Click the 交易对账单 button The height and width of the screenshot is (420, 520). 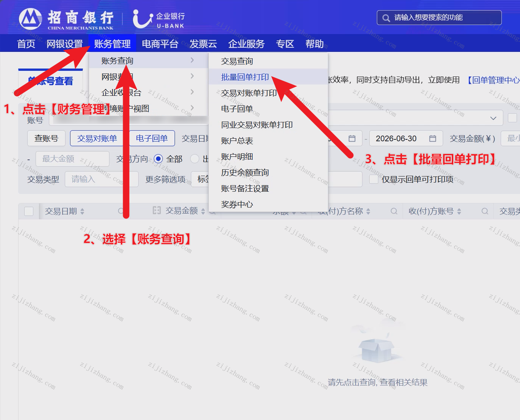97,138
